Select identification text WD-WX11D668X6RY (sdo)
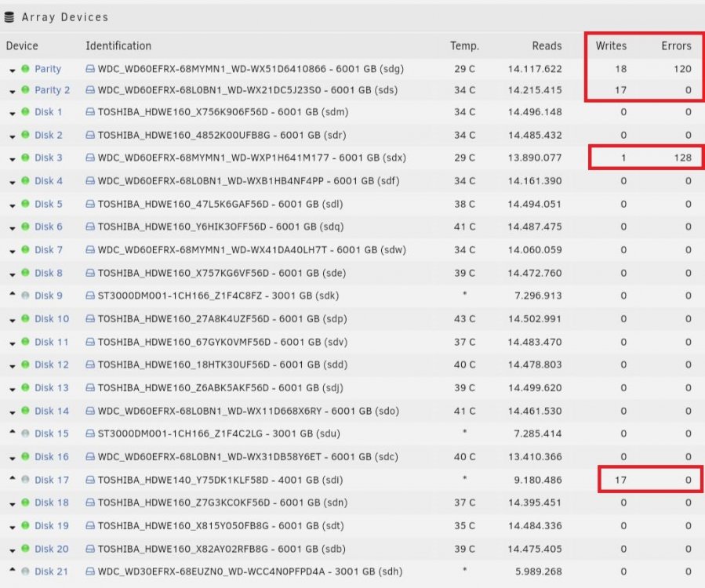 point(248,411)
